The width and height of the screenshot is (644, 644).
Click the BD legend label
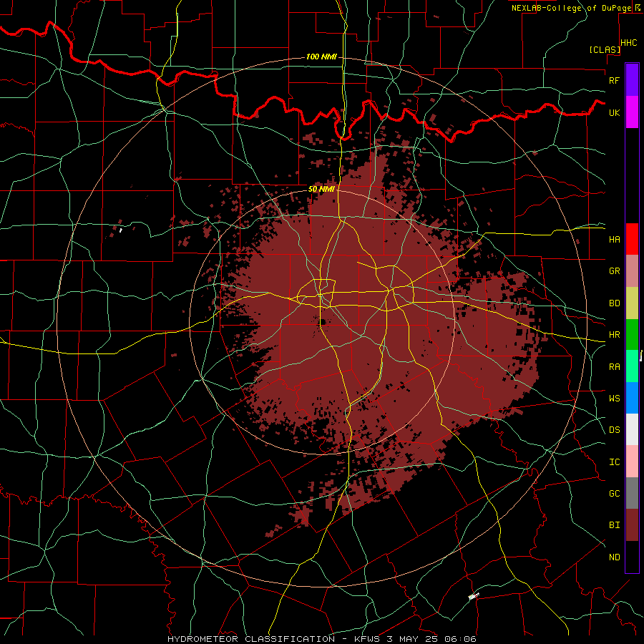pyautogui.click(x=614, y=303)
